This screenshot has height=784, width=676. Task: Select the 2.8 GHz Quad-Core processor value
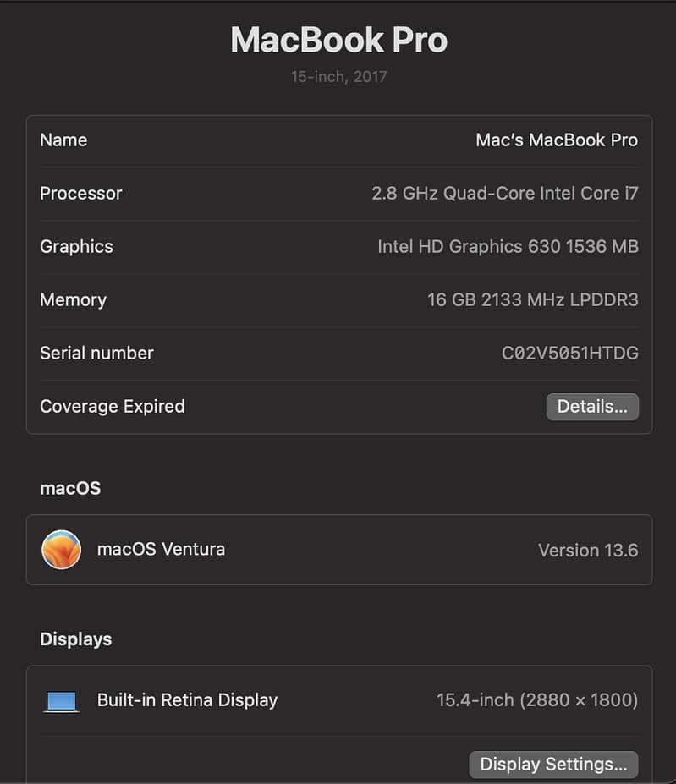[505, 194]
